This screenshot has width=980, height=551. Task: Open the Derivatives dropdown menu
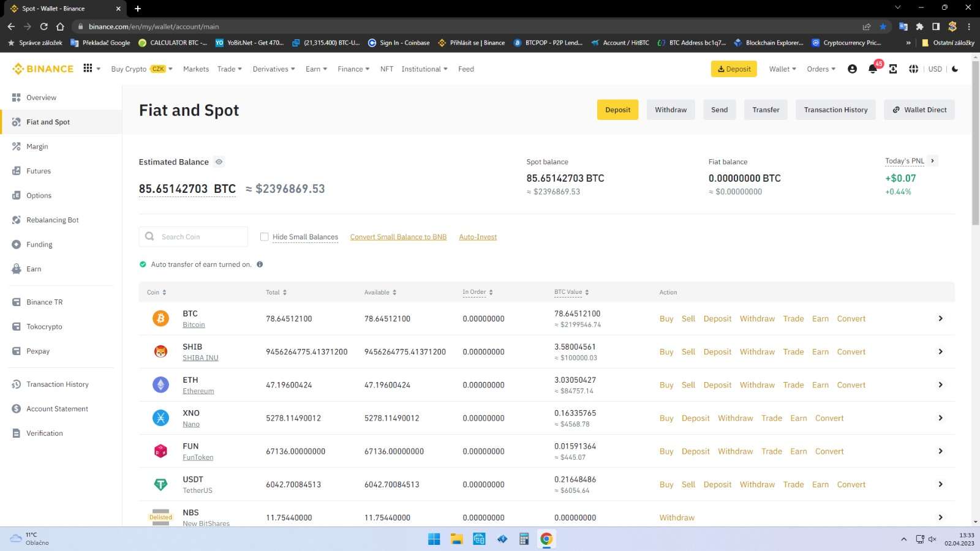tap(273, 69)
